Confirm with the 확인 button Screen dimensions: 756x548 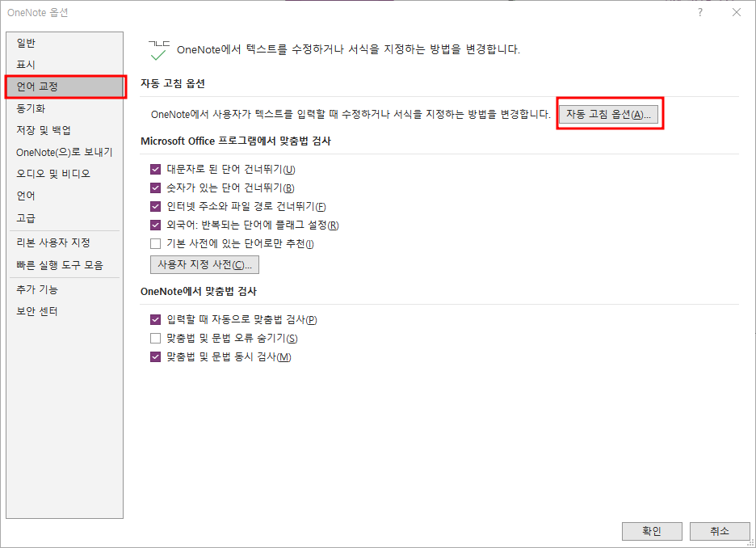pos(652,531)
